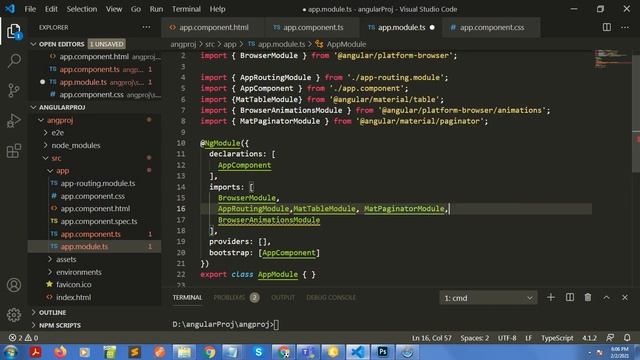Maximize terminal panel with up chevron

point(607,298)
